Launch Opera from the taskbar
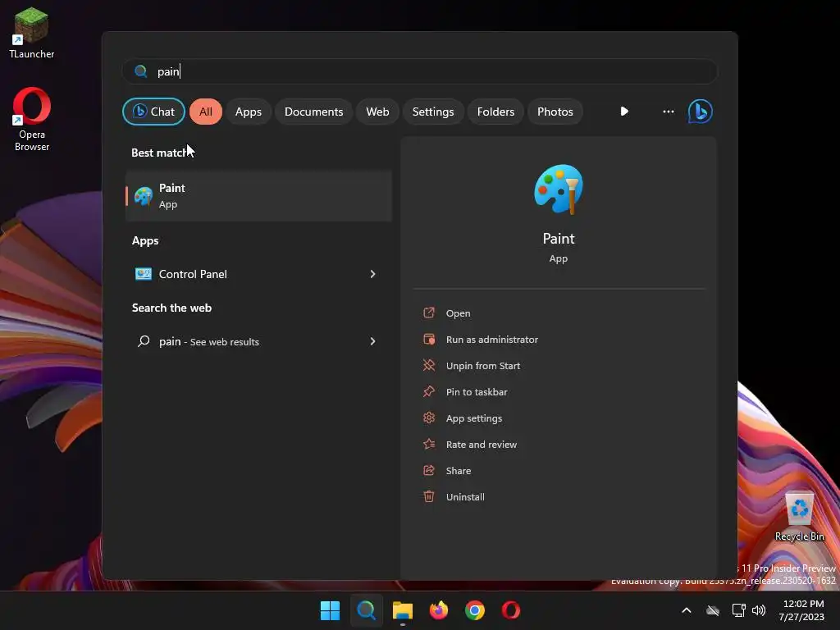Viewport: 840px width, 630px height. (x=510, y=610)
